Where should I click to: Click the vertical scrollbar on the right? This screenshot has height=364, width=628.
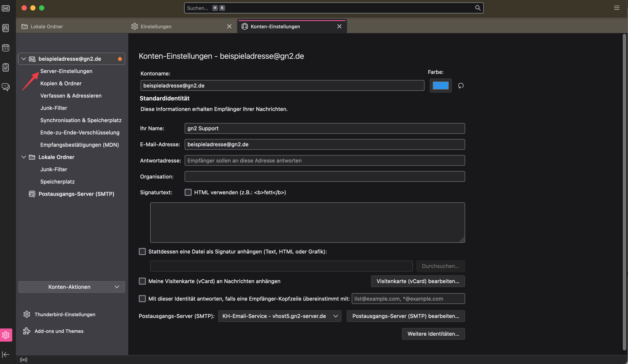click(x=624, y=192)
